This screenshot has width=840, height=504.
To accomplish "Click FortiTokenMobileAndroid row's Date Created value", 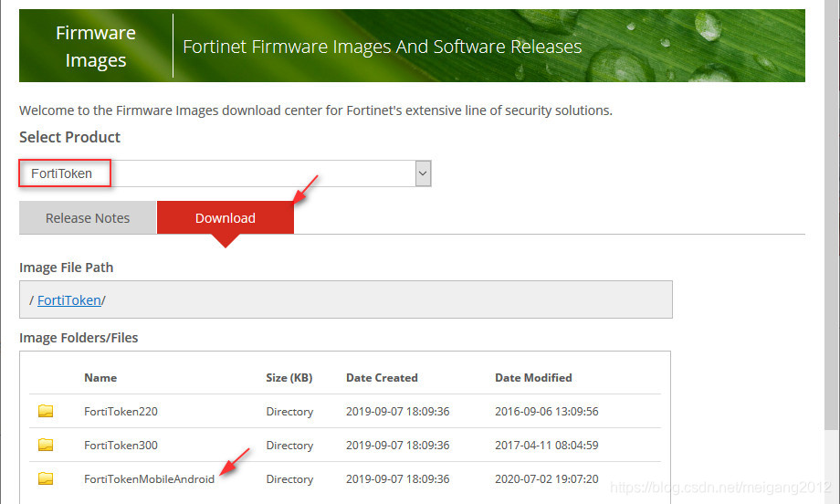I will coord(397,478).
